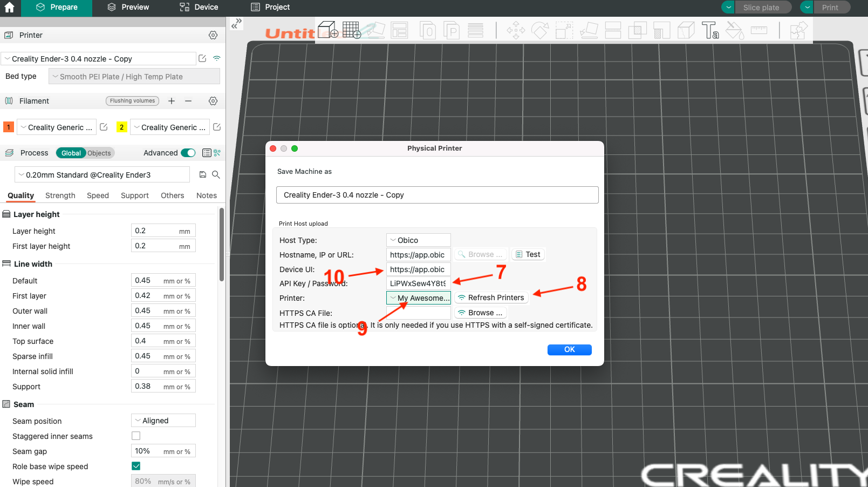868x487 pixels.
Task: Click the printer Wi-Fi connection icon
Action: click(x=217, y=58)
